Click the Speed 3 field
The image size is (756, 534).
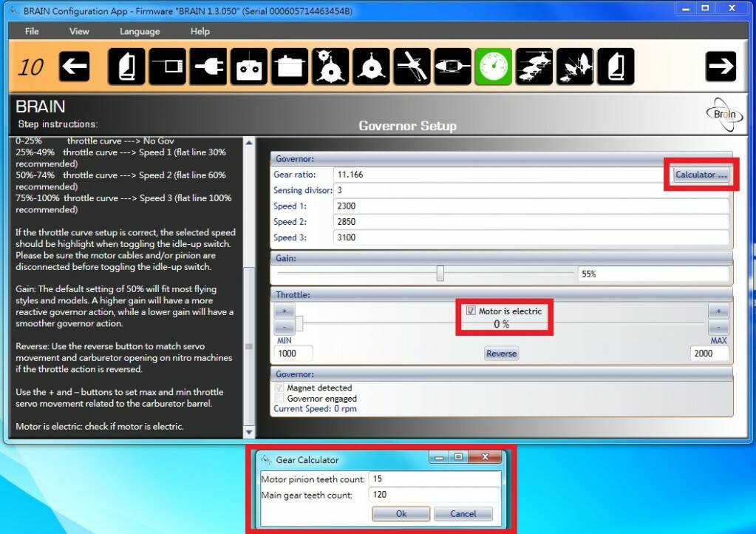tap(531, 237)
